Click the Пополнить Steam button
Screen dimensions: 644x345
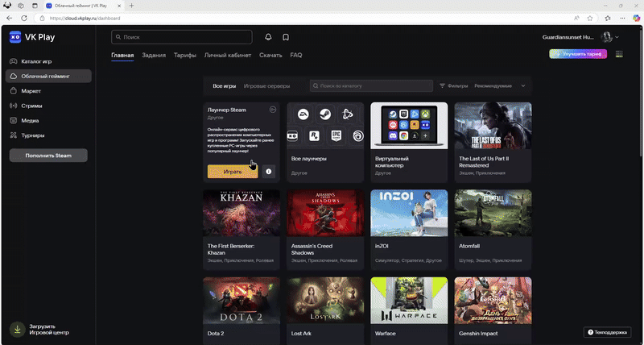point(48,156)
